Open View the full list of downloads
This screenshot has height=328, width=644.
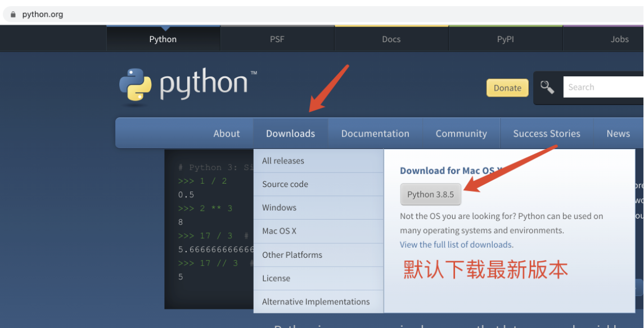coord(456,245)
